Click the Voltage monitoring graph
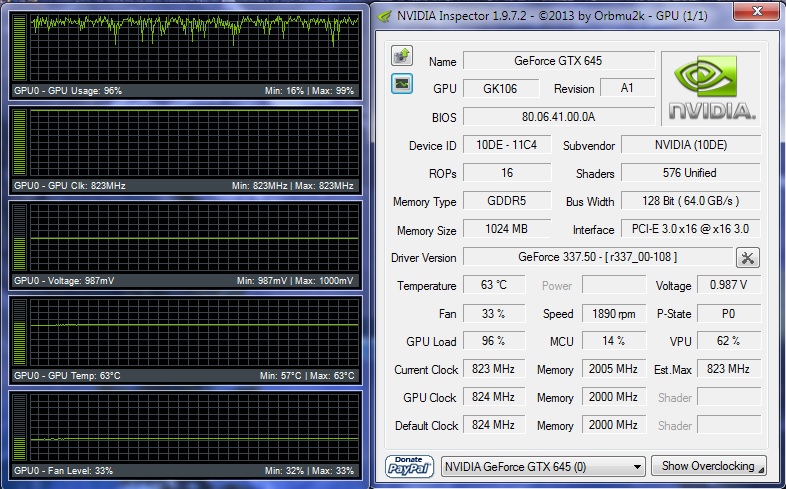786x489 pixels. pyautogui.click(x=194, y=237)
